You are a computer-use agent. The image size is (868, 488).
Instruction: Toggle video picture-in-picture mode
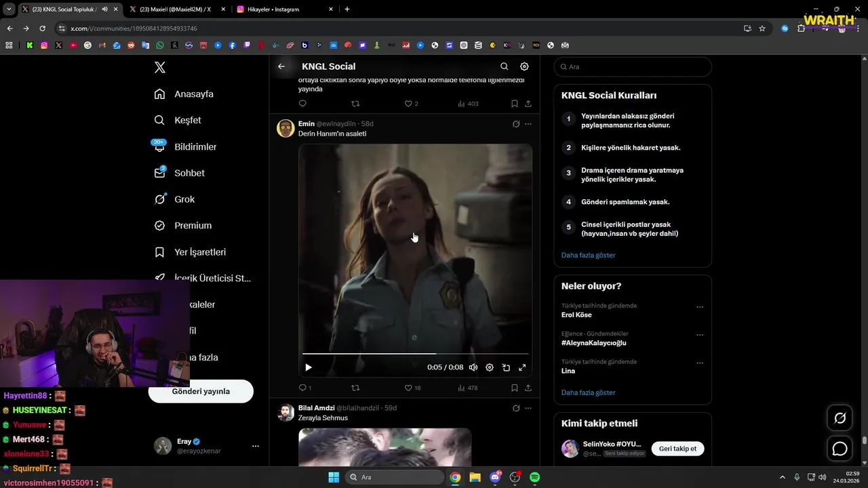(506, 367)
